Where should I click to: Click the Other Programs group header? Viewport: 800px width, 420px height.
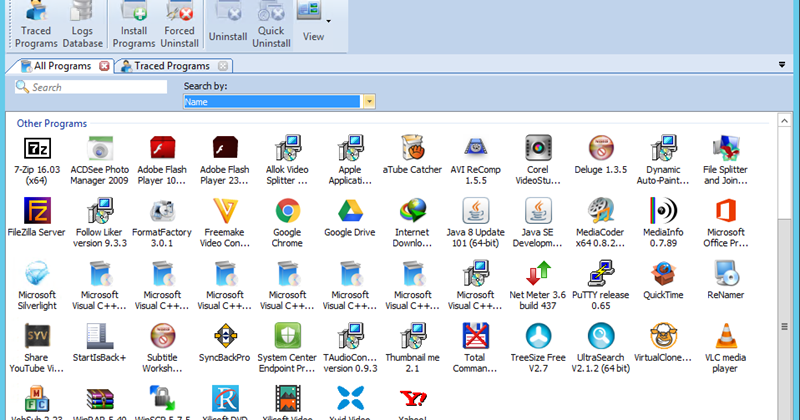coord(52,123)
